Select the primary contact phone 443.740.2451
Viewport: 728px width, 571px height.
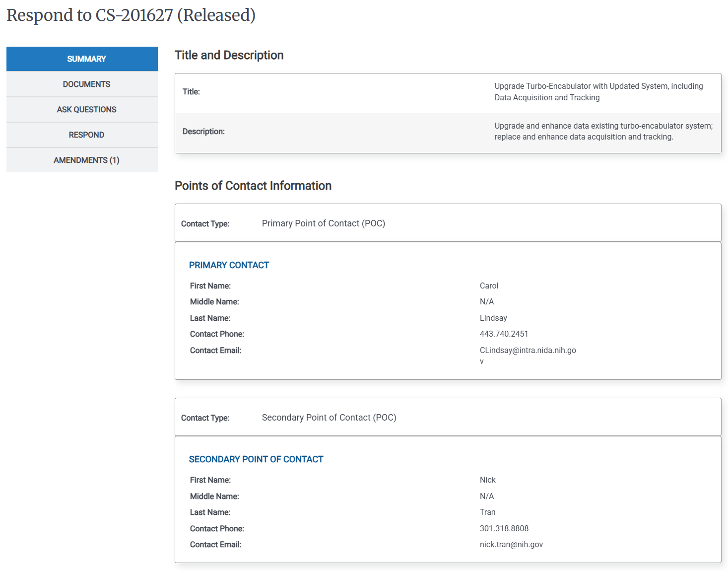pos(504,334)
